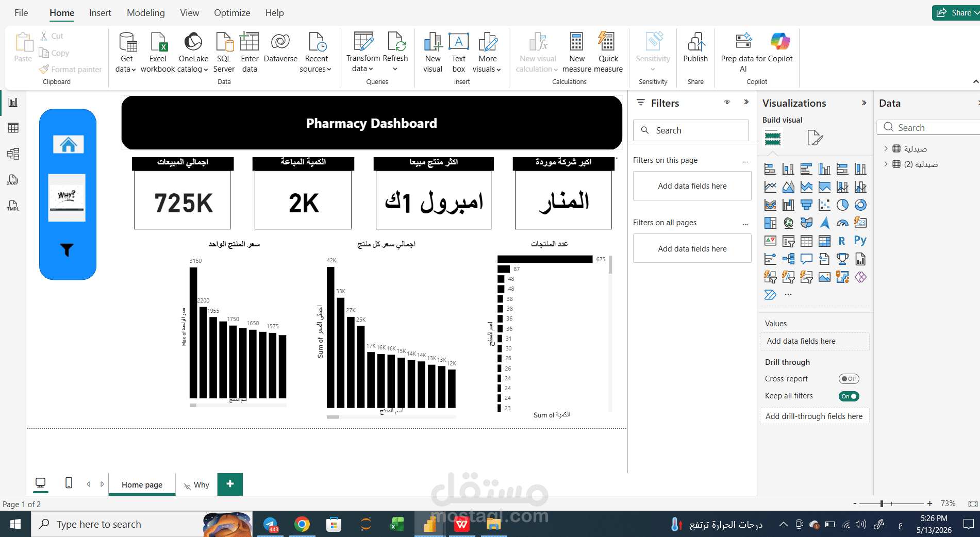This screenshot has width=980, height=537.
Task: Switch to Table view in left sidebar
Action: (x=13, y=128)
